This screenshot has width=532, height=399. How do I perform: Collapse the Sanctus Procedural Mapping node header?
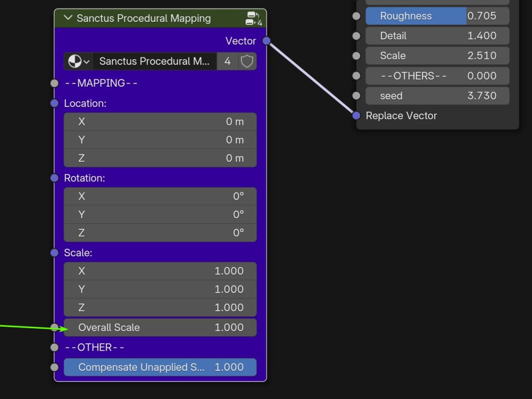point(68,18)
